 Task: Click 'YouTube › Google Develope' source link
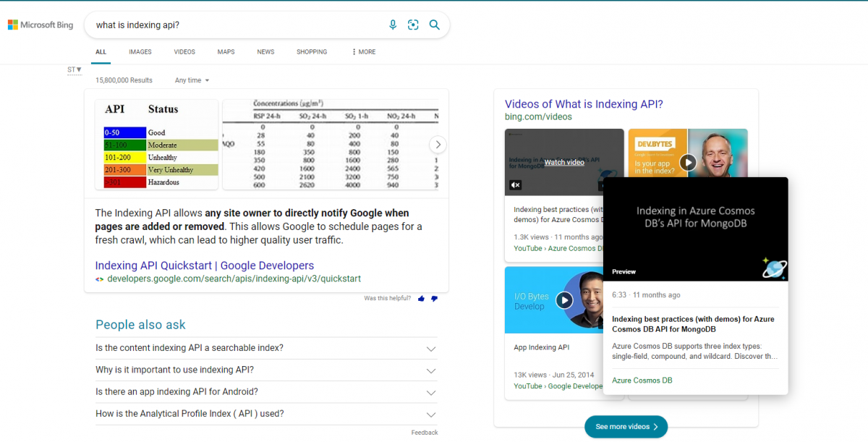point(558,386)
